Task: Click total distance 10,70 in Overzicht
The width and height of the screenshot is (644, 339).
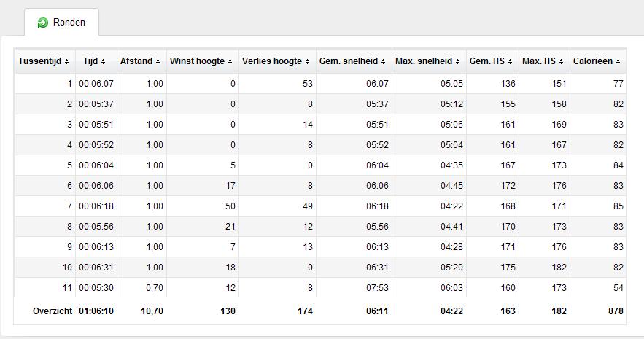Action: point(152,311)
